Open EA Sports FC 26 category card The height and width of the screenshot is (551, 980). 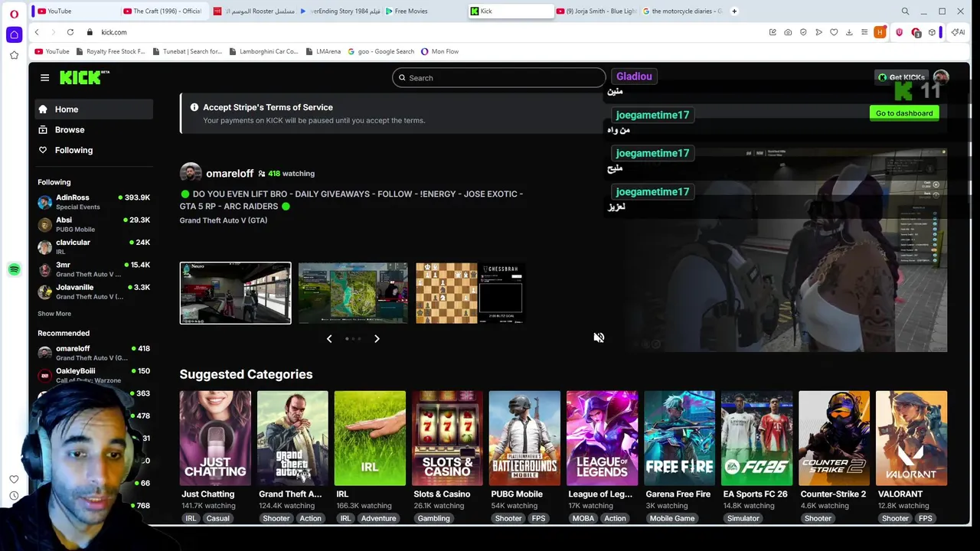point(756,439)
